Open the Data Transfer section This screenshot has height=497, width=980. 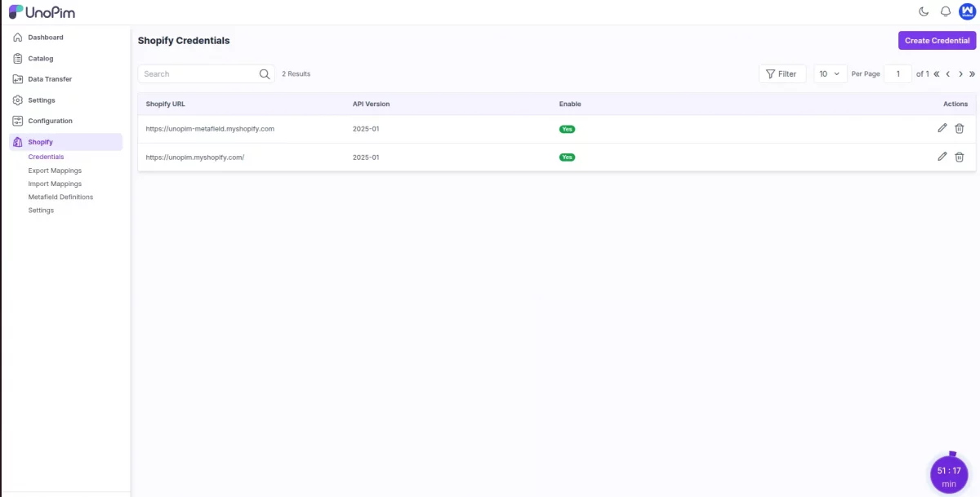pos(49,78)
